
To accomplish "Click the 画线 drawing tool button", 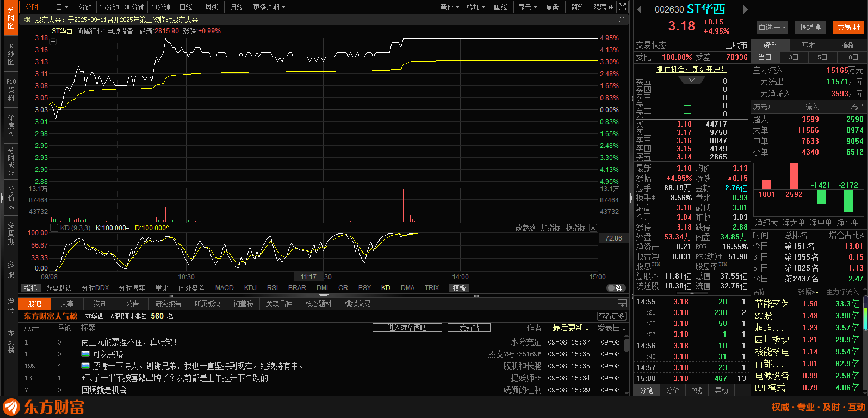I will (x=500, y=7).
